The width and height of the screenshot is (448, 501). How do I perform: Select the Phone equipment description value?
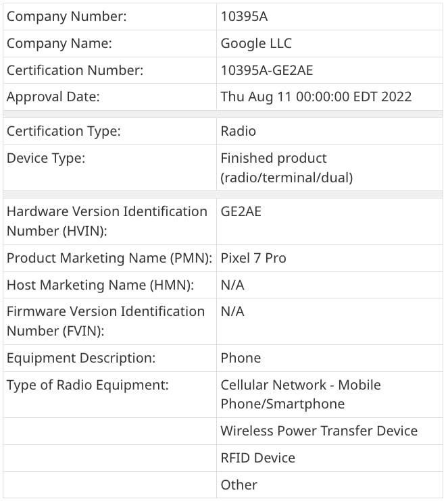pyautogui.click(x=241, y=358)
